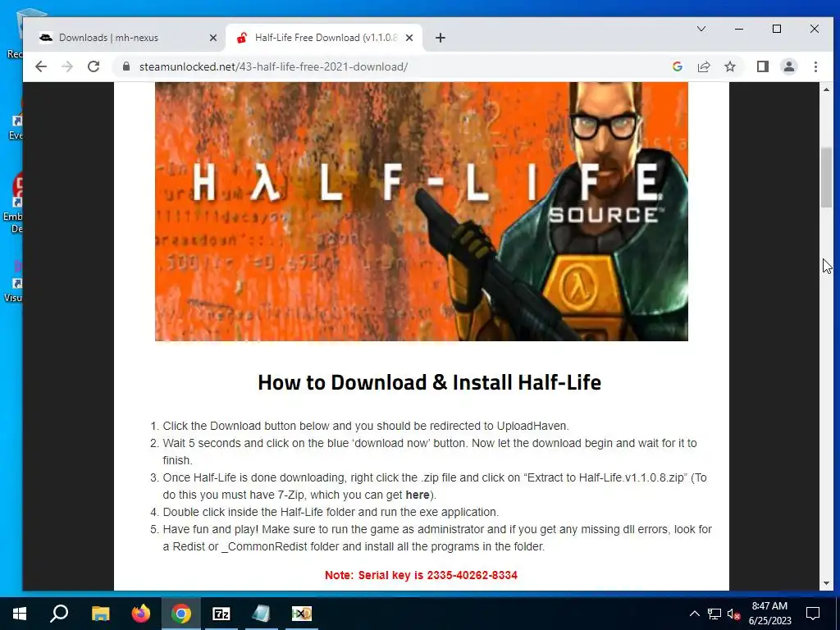Image resolution: width=840 pixels, height=630 pixels.
Task: Open the HxD hex editor taskbar icon
Action: 302,614
